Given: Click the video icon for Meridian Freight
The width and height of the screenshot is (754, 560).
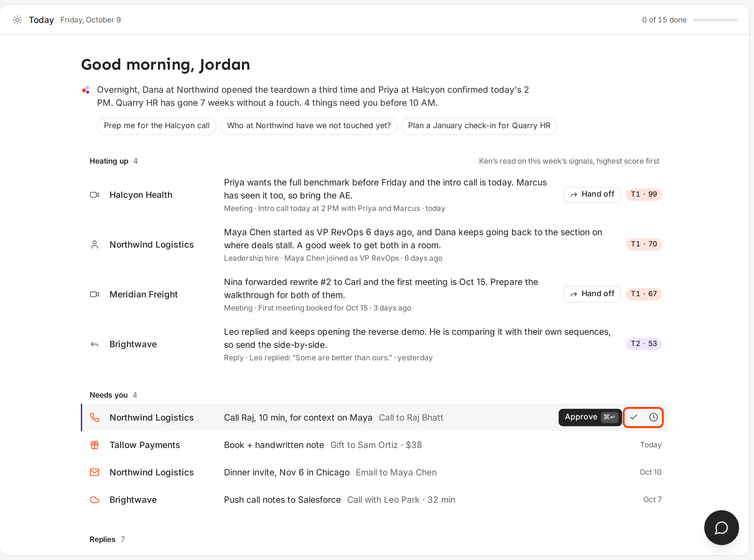Looking at the screenshot, I should [x=95, y=295].
